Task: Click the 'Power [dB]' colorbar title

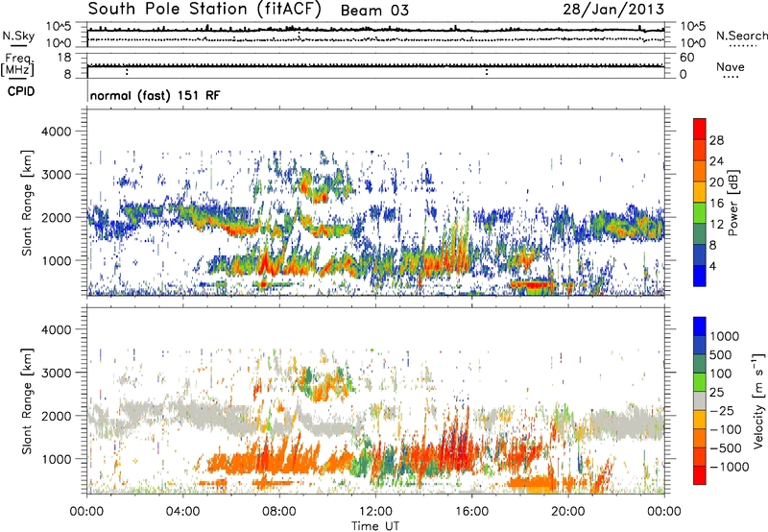Action: click(733, 203)
